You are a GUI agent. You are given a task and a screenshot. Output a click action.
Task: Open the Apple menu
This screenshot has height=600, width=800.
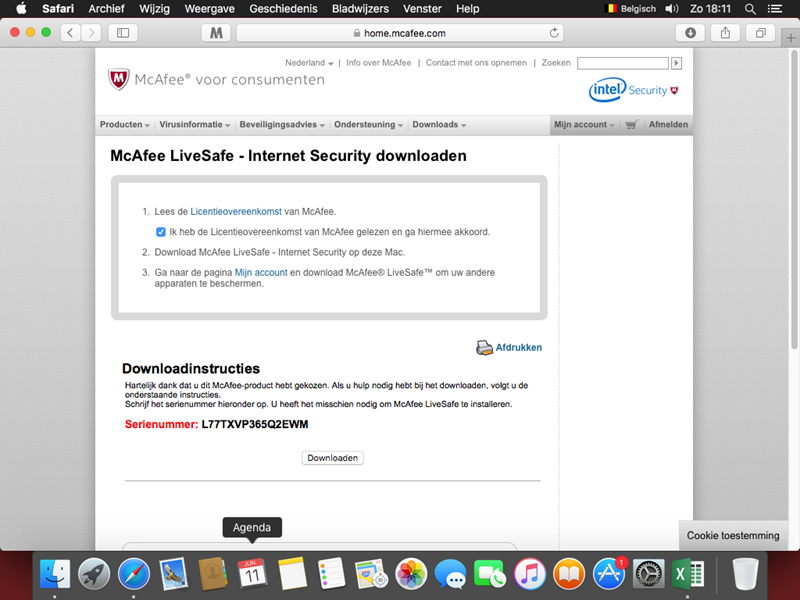(21, 9)
